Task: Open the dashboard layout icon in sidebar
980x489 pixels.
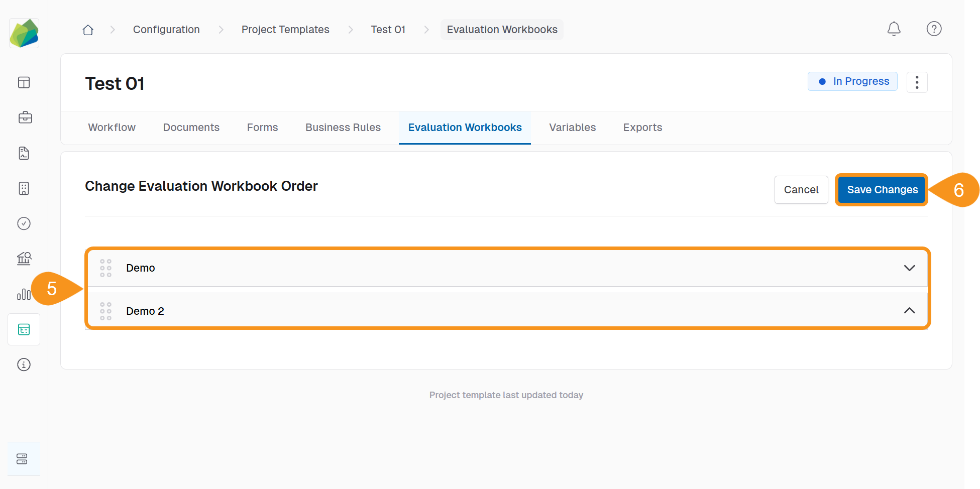Action: point(24,82)
